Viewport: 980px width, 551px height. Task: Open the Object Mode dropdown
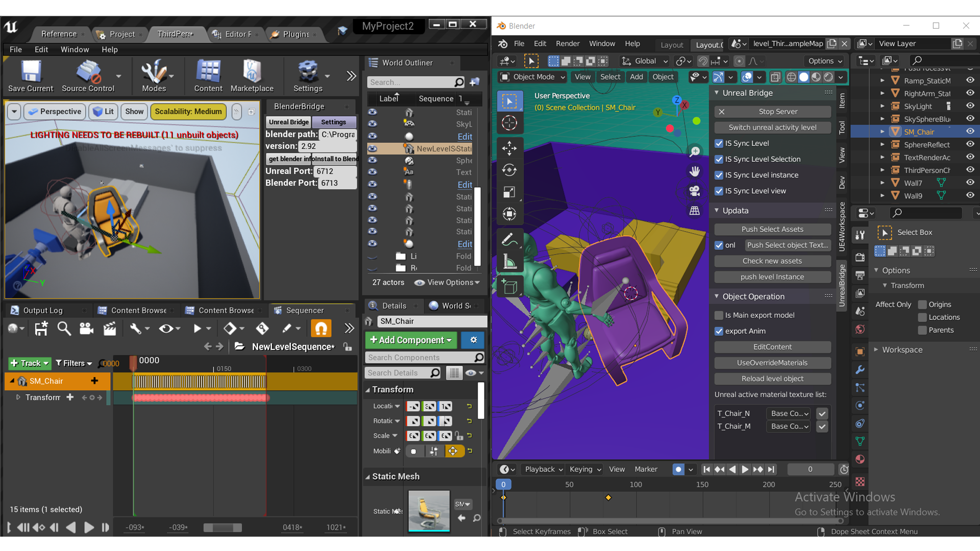coord(533,77)
